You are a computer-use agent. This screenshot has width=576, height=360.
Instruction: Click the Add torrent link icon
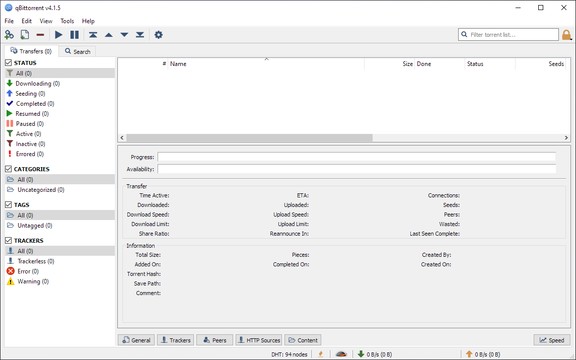pyautogui.click(x=9, y=35)
